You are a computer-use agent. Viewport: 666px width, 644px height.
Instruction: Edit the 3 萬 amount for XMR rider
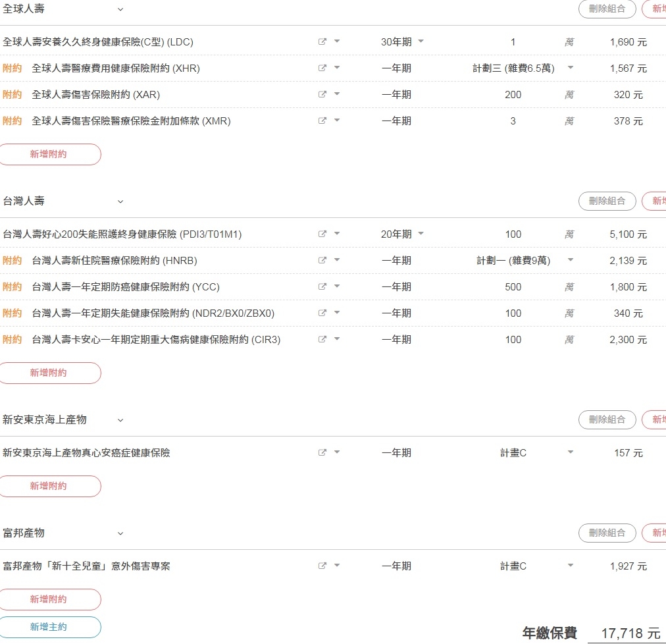click(x=513, y=121)
